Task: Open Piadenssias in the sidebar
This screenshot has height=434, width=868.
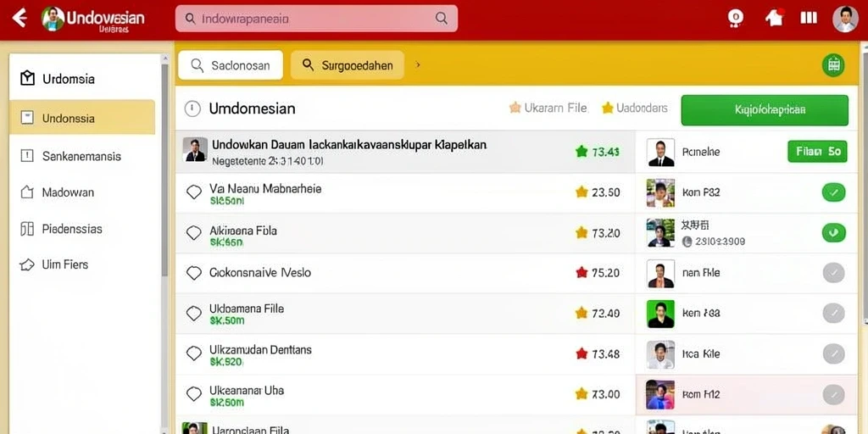Action: tap(82, 229)
